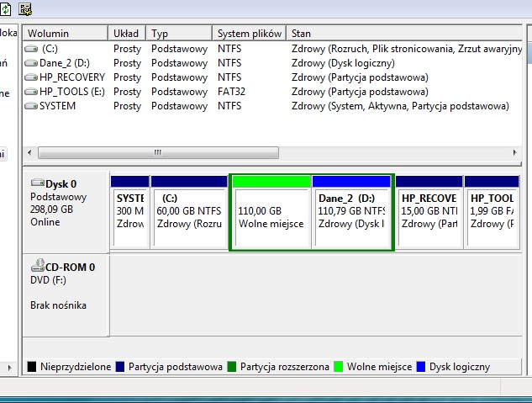Click the 'Brak nośnika' text
This screenshot has height=403, width=532.
58,305
